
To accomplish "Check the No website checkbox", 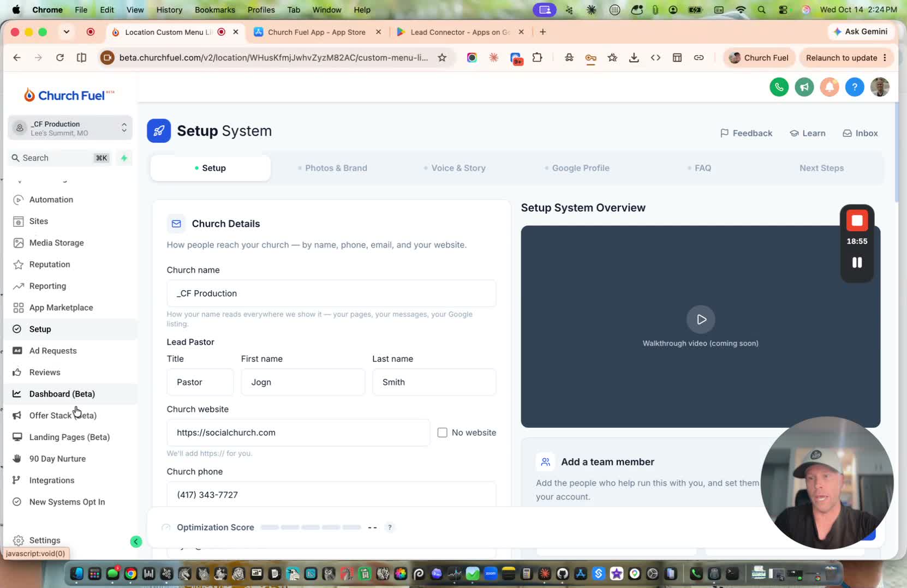I will pyautogui.click(x=443, y=433).
